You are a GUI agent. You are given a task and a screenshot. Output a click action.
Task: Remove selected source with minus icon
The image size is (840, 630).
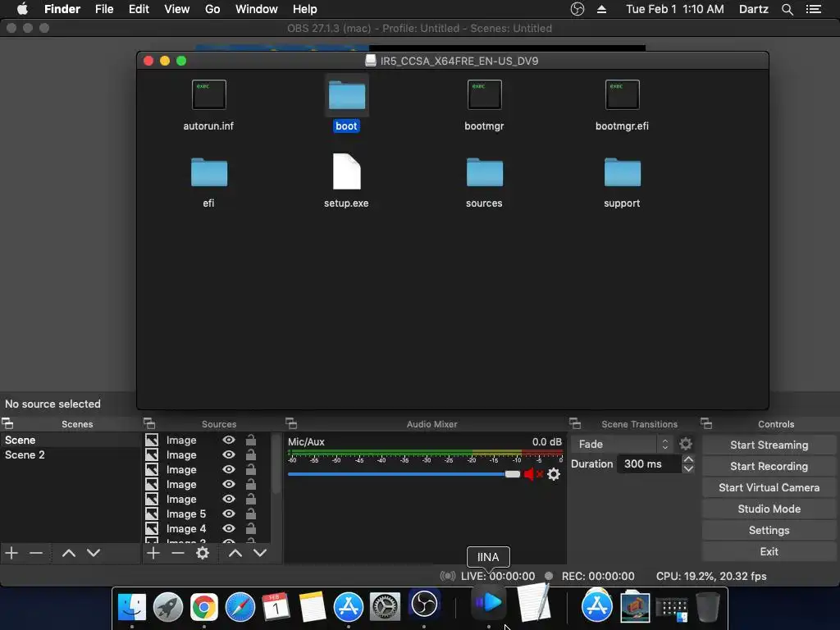coord(178,553)
